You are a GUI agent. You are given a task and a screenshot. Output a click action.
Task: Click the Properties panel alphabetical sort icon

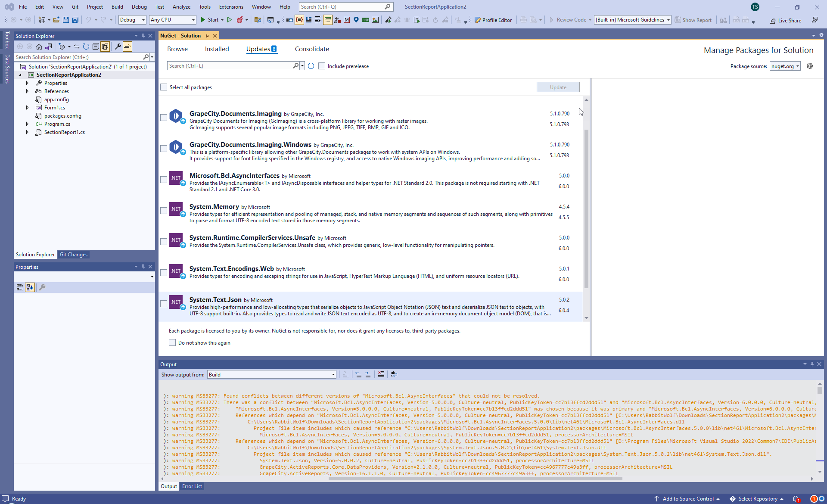pos(30,287)
